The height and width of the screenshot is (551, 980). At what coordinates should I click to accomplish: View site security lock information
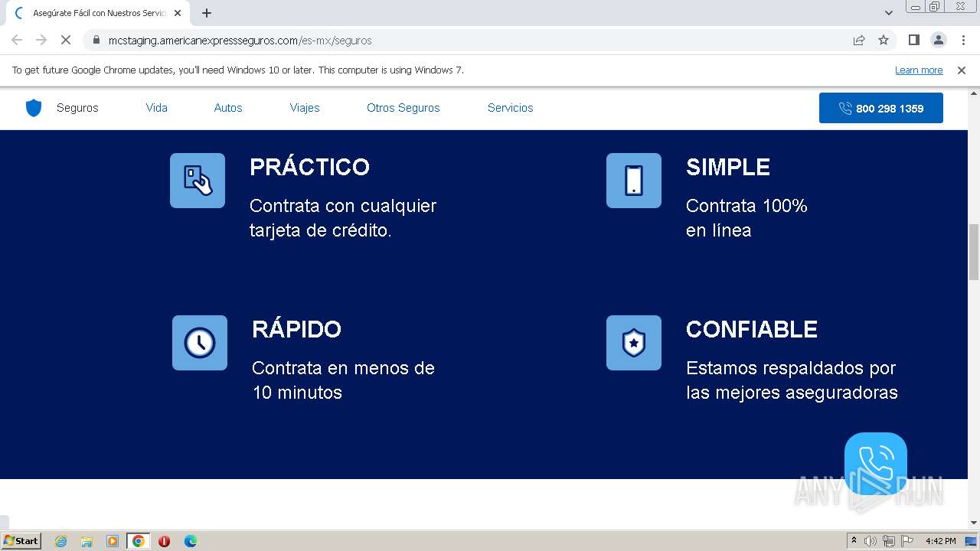96,40
